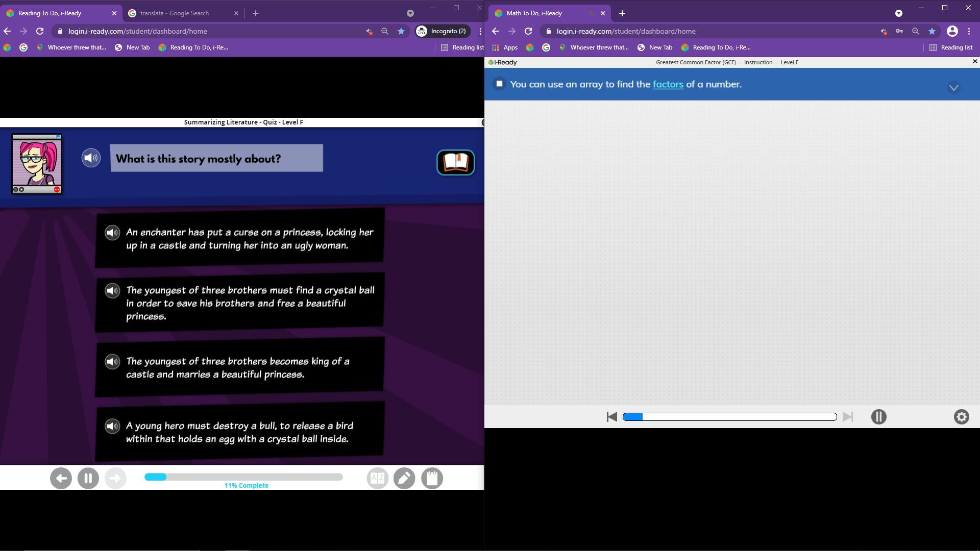
Task: Pause the math lesson playback
Action: (x=878, y=417)
